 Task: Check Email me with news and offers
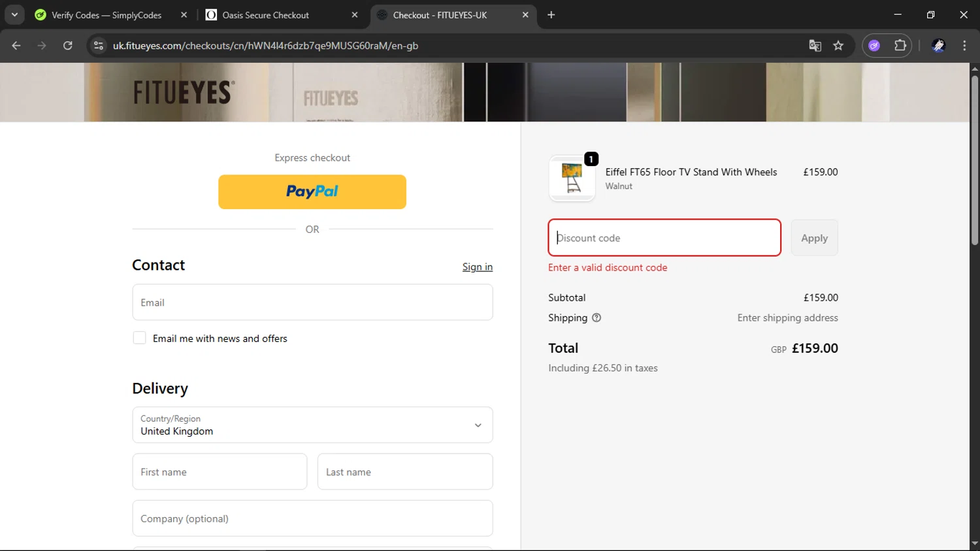point(139,338)
